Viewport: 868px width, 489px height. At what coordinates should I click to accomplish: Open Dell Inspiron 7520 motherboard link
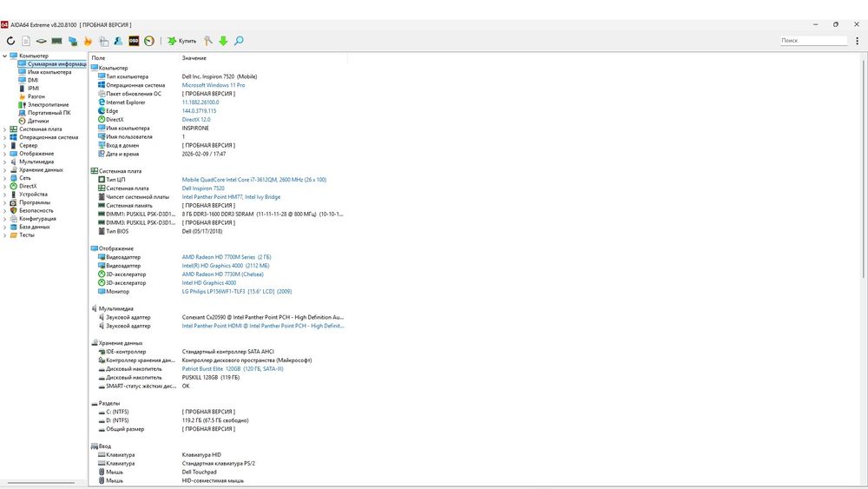click(x=203, y=188)
